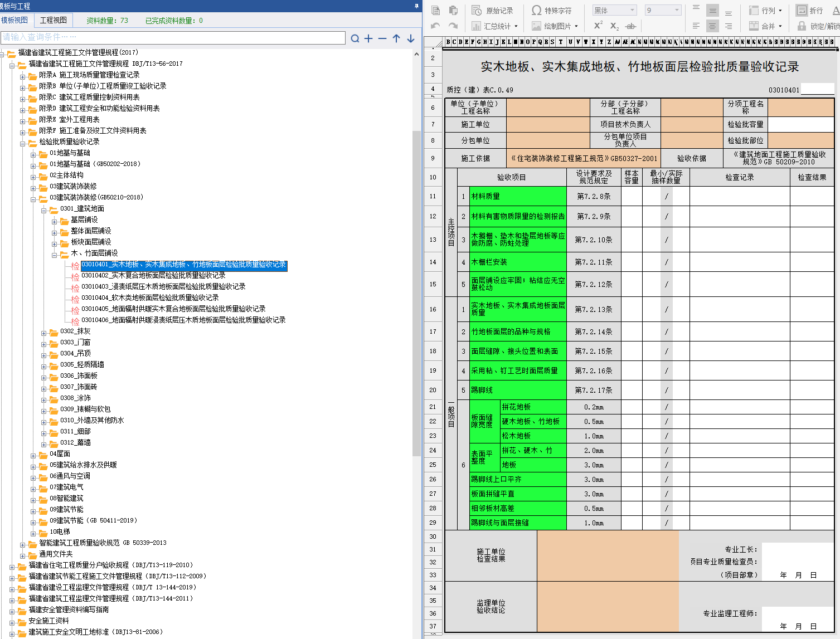The height and width of the screenshot is (639, 840).
Task: Click the search query input field
Action: [x=173, y=37]
